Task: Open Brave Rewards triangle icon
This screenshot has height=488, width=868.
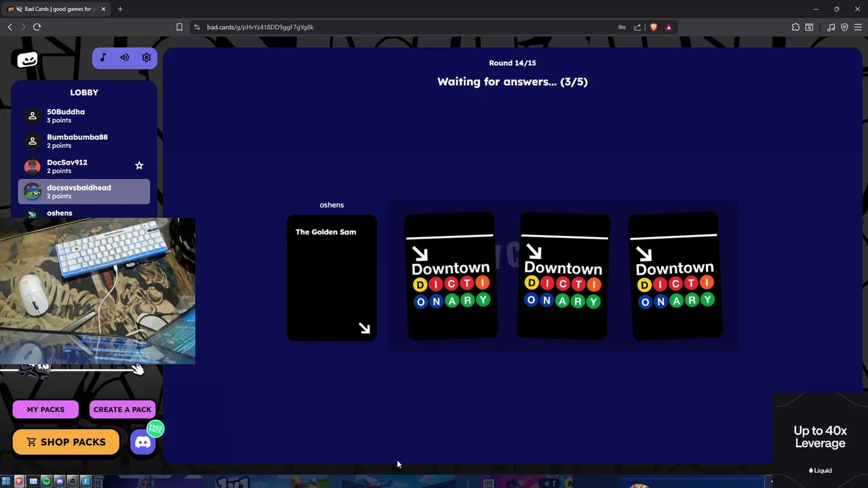Action: click(x=669, y=27)
